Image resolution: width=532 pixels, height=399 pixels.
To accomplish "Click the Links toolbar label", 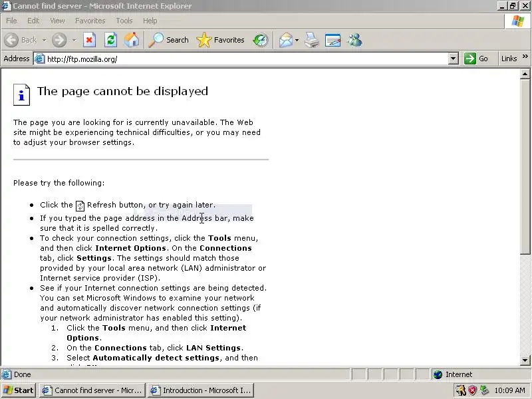I will click(x=509, y=59).
